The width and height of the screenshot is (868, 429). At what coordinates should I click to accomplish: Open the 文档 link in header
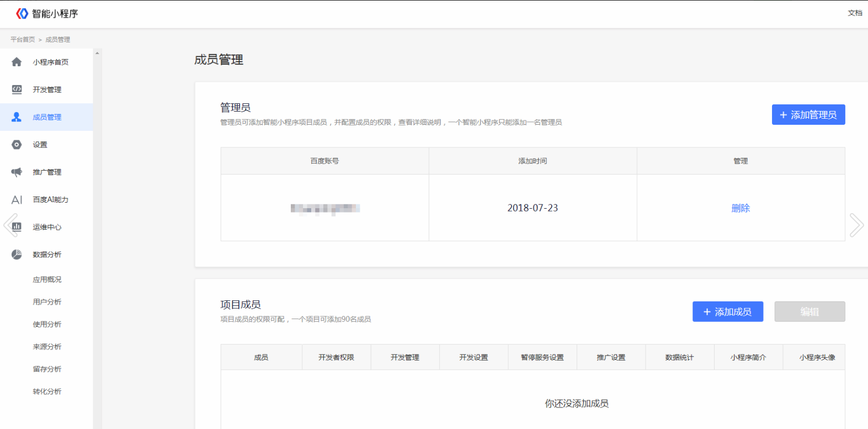pyautogui.click(x=855, y=13)
